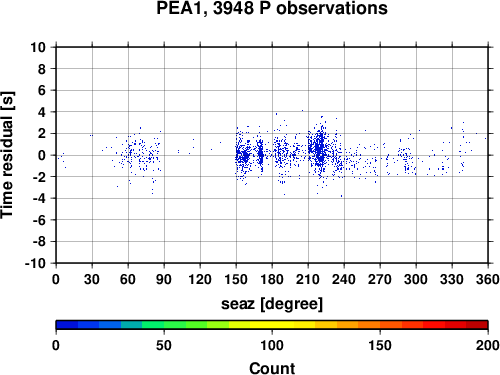Click the plot title PEA1 observations
Image resolution: width=500 pixels, height=375 pixels.
[272, 9]
